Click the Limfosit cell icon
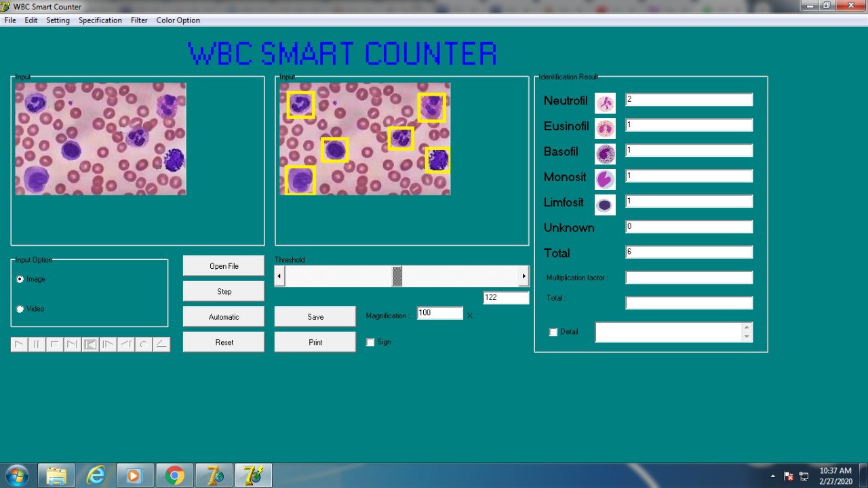The width and height of the screenshot is (868, 488). [605, 204]
